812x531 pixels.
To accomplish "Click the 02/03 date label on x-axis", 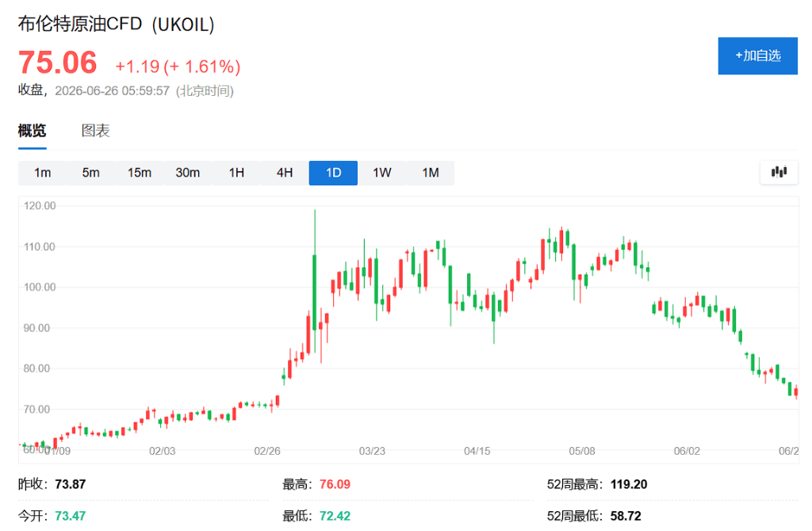I will [162, 451].
